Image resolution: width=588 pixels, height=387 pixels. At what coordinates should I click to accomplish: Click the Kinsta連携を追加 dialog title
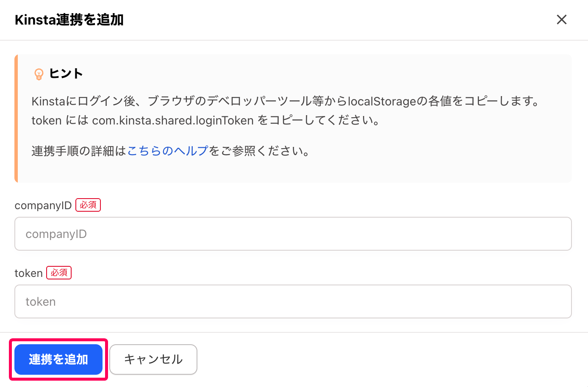click(x=69, y=20)
